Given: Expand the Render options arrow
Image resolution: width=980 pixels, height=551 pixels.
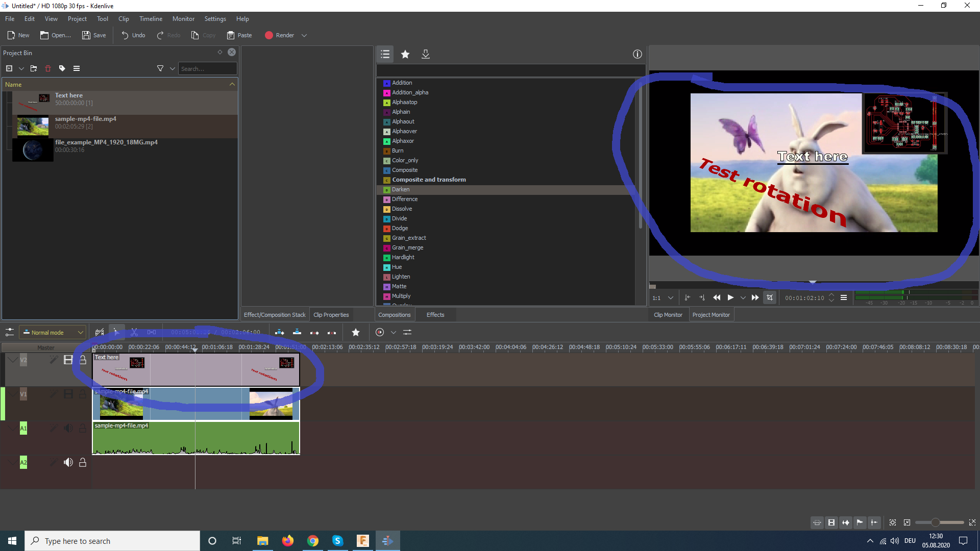Looking at the screenshot, I should pyautogui.click(x=304, y=35).
